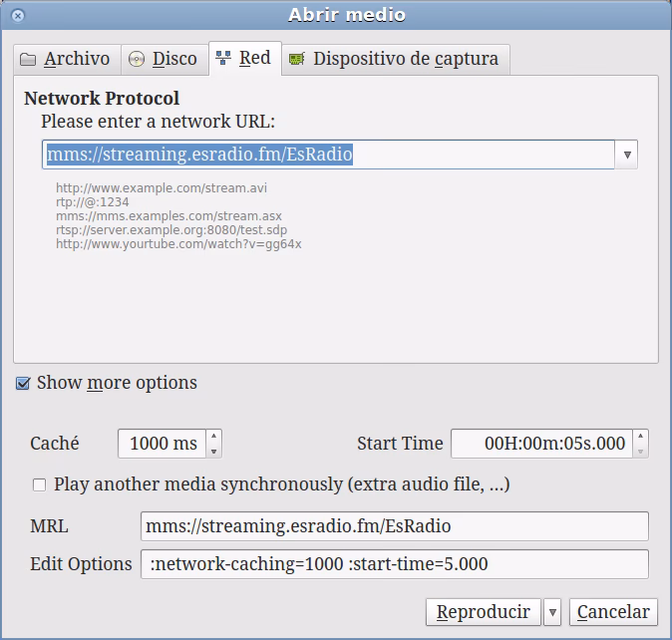Increase Start Time with up arrow
This screenshot has width=672, height=640.
point(641,436)
